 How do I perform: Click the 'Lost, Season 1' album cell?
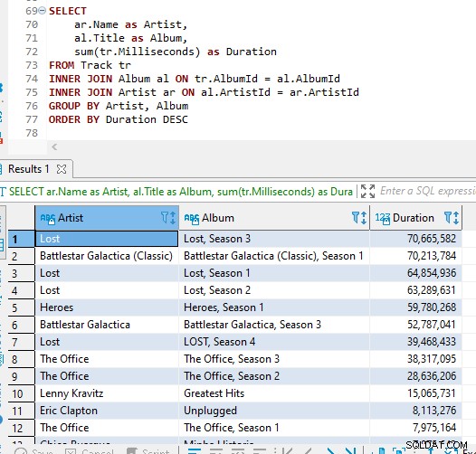[274, 273]
